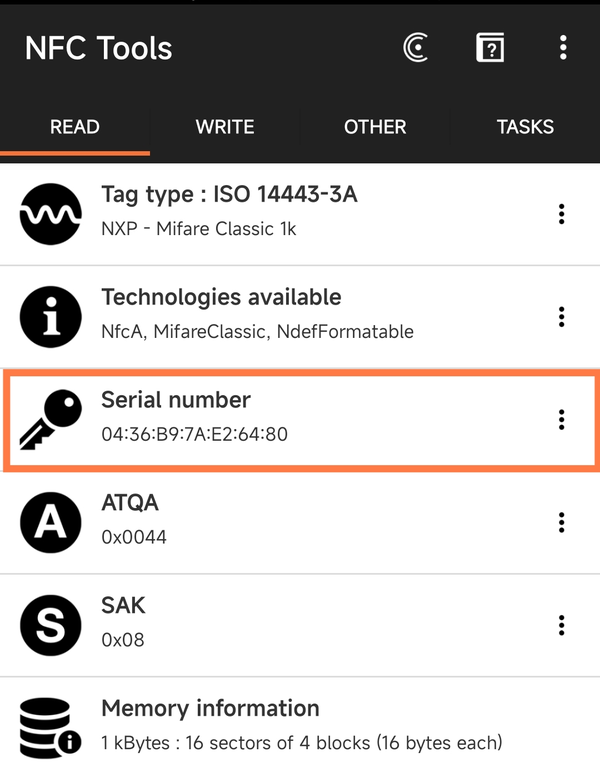
Task: Open the app overflow menu in header
Action: point(563,47)
